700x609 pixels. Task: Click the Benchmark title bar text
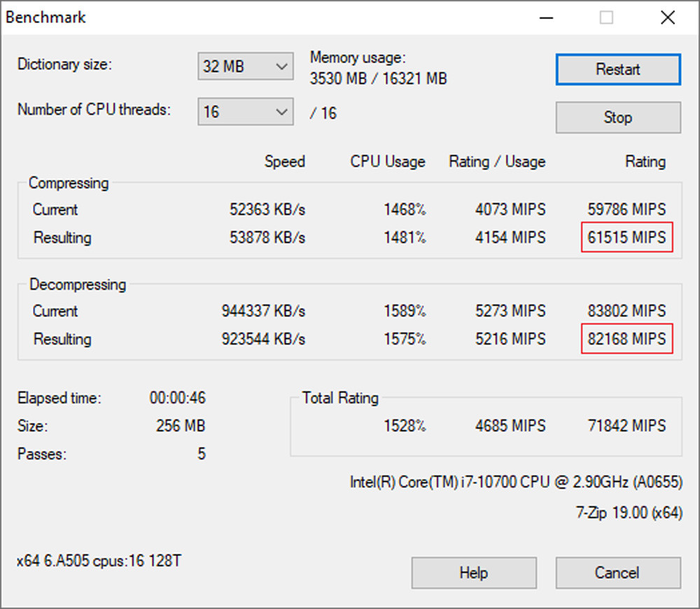46,17
